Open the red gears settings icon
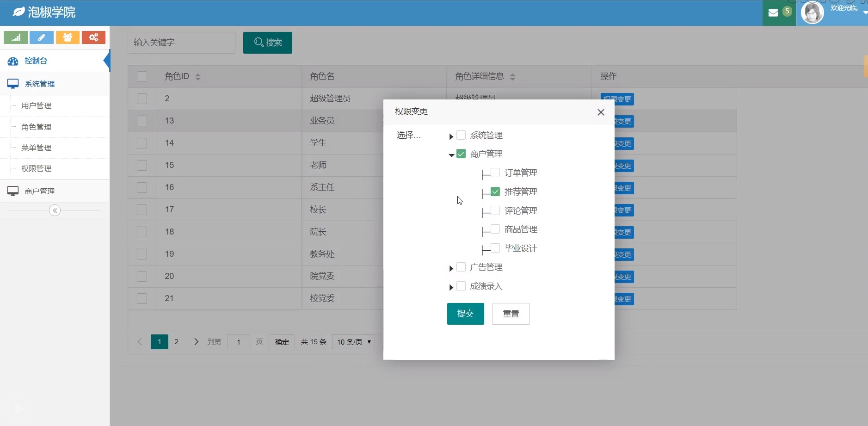 (93, 37)
